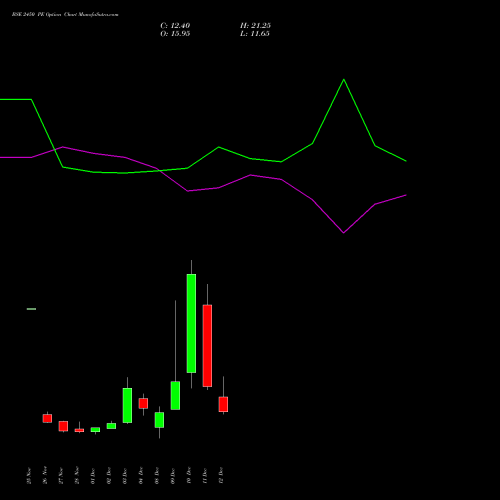
Task: Click the red candle for 12 Dec
Action: pyautogui.click(x=223, y=404)
